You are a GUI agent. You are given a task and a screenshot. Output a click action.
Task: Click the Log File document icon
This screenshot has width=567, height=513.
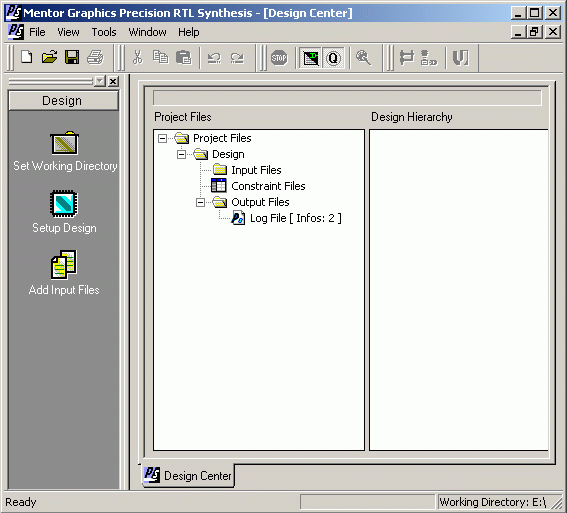point(238,218)
